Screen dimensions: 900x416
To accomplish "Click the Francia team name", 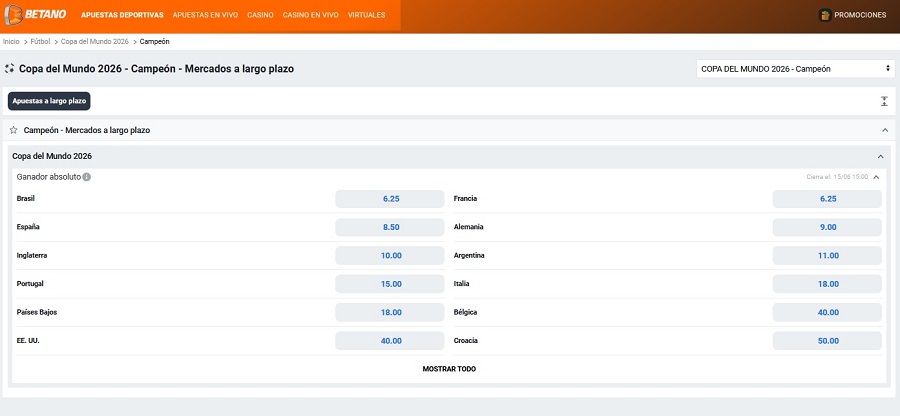I will (x=465, y=199).
